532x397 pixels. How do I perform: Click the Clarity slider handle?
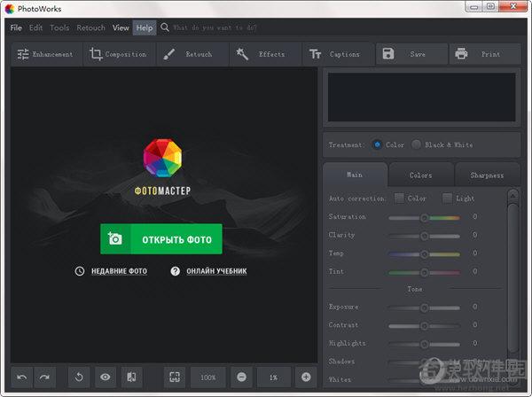pos(424,236)
